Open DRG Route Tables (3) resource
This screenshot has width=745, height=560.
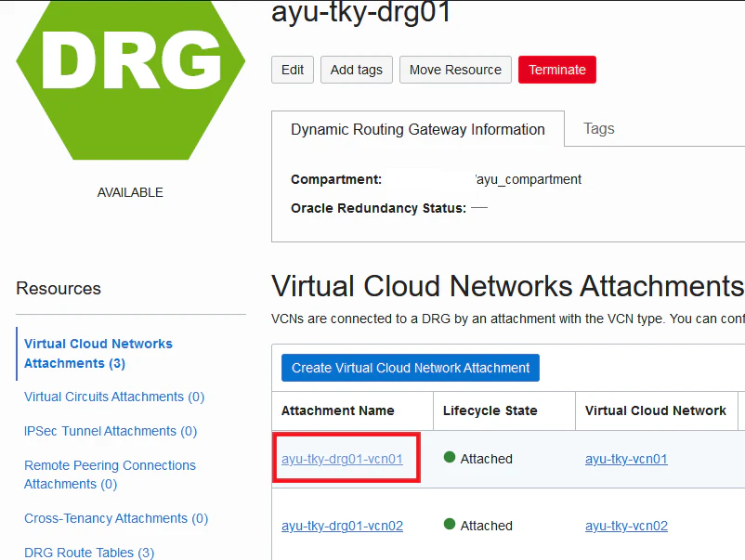[x=89, y=553]
